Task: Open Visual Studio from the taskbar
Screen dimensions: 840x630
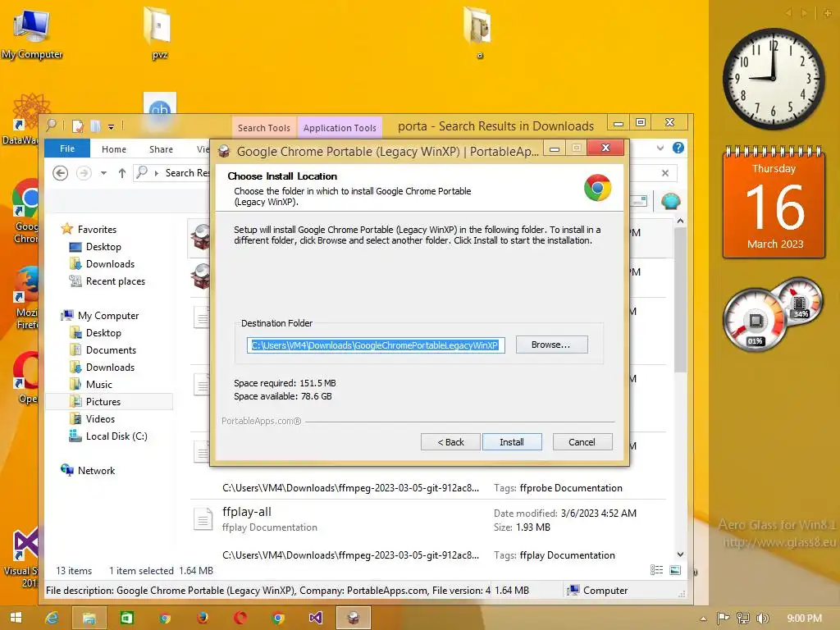Action: tap(316, 618)
